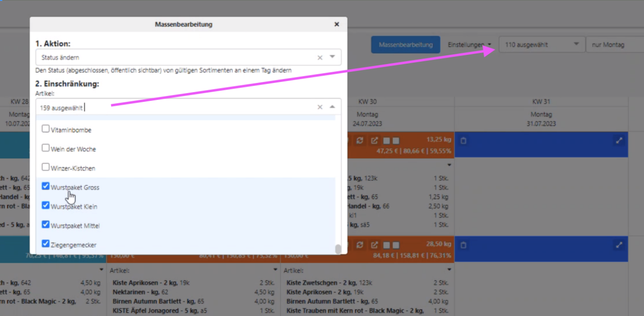
Task: Enable the 'Wein der Woche' checkbox
Action: tap(46, 148)
